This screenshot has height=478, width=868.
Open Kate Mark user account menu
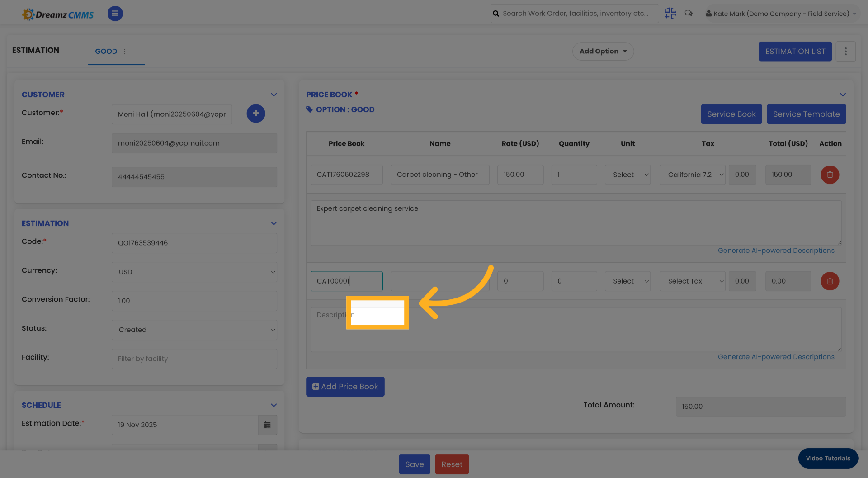coord(781,14)
